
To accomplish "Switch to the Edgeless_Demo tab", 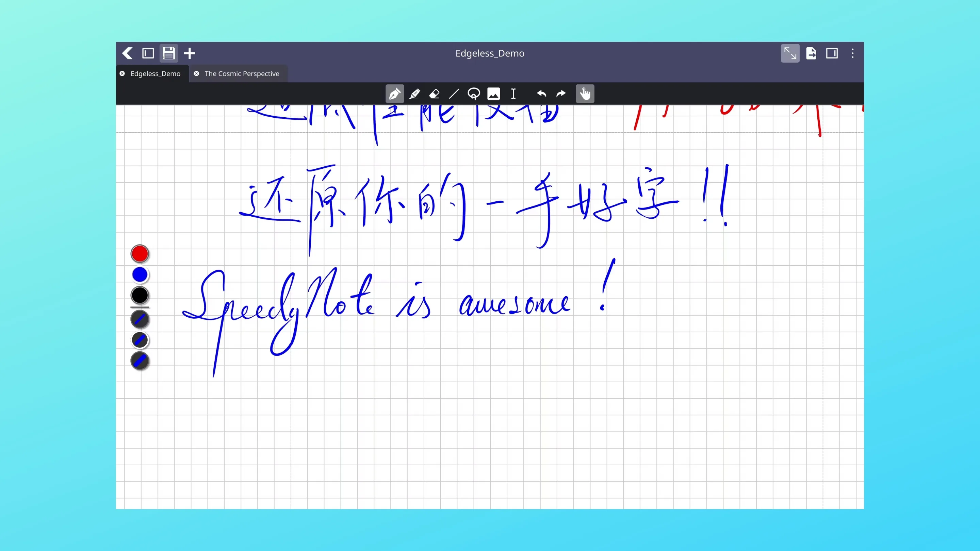I will [x=155, y=73].
